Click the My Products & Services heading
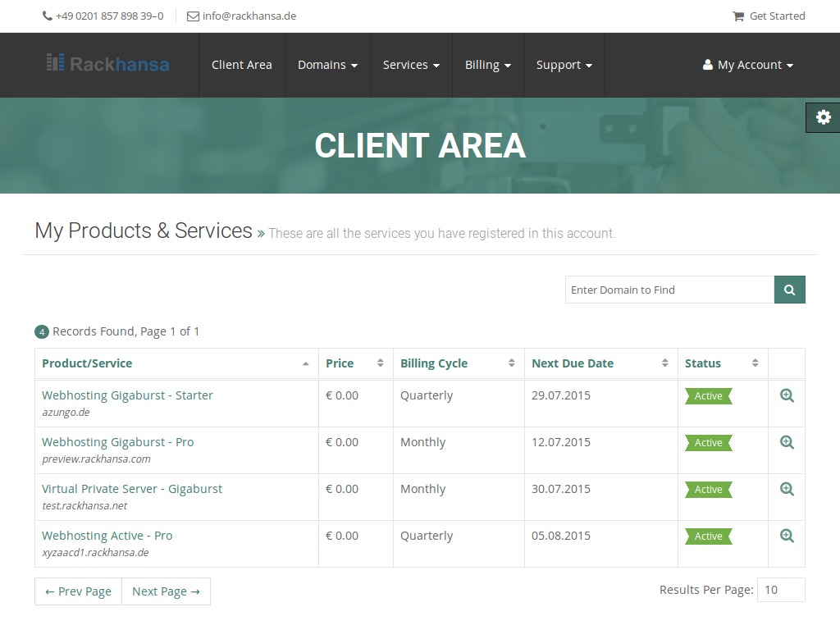The image size is (840, 630). (144, 231)
